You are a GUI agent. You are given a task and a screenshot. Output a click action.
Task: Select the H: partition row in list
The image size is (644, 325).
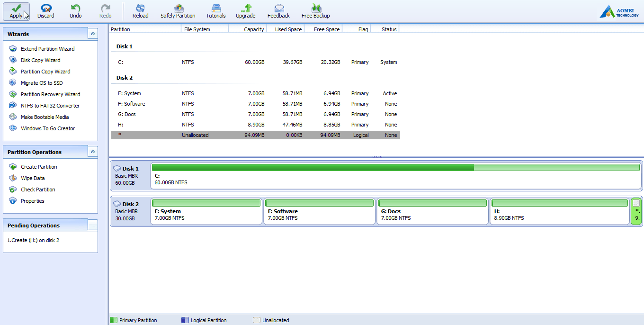tap(256, 125)
